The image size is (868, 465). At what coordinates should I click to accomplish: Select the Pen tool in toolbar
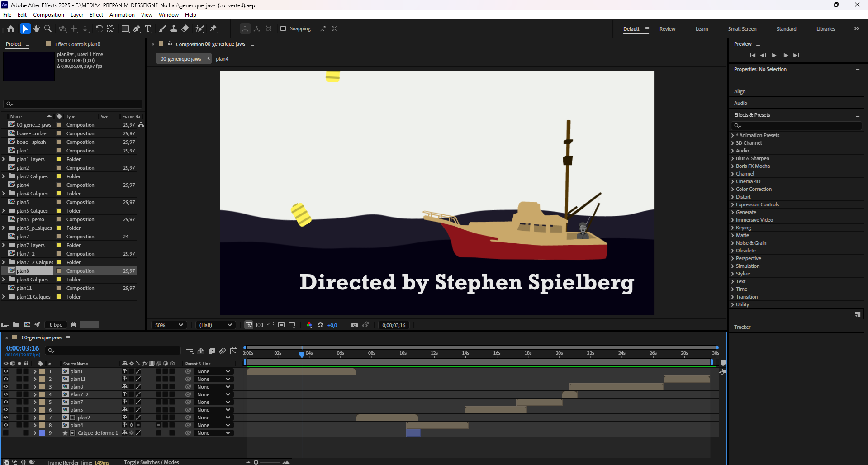137,28
